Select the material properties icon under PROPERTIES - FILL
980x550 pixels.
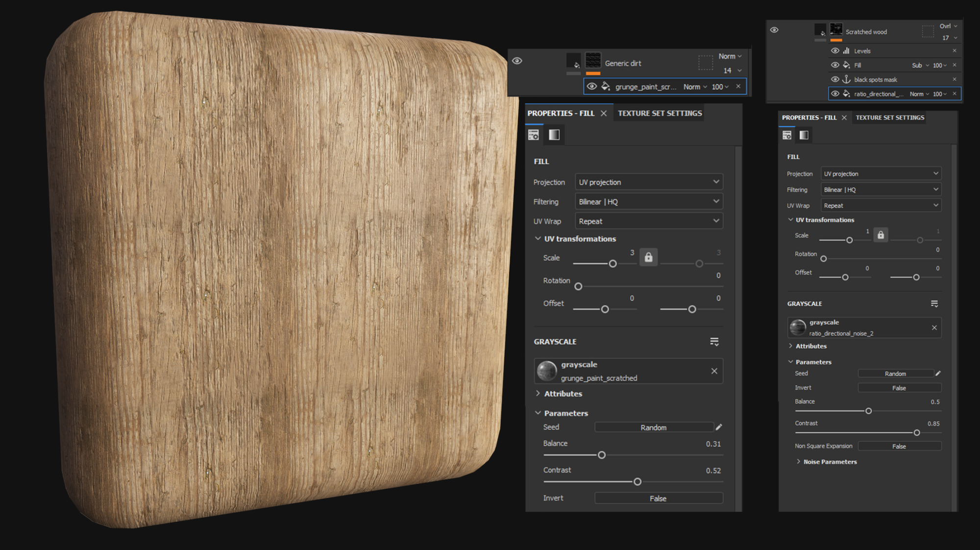(x=534, y=135)
